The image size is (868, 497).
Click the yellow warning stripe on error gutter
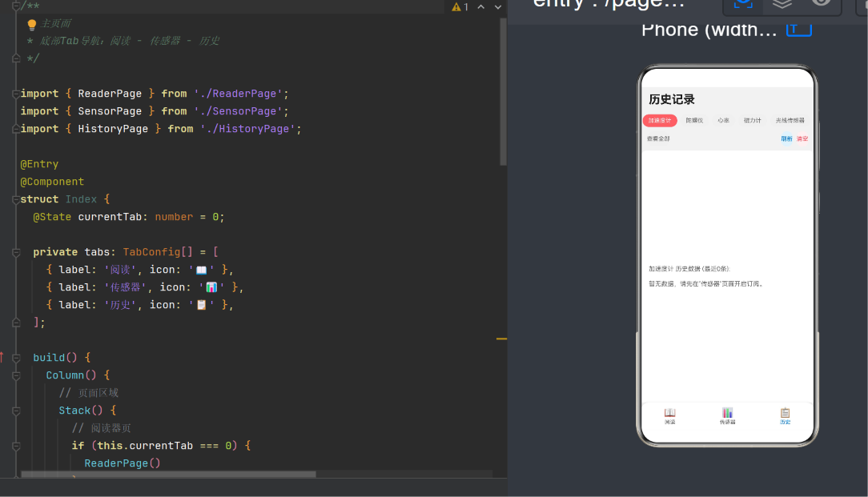pos(501,339)
